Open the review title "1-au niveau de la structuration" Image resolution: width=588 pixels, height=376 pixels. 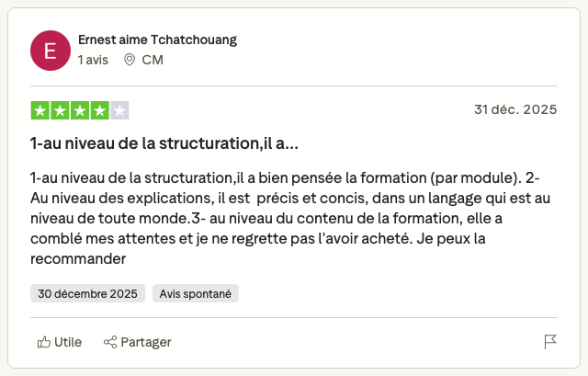click(164, 143)
